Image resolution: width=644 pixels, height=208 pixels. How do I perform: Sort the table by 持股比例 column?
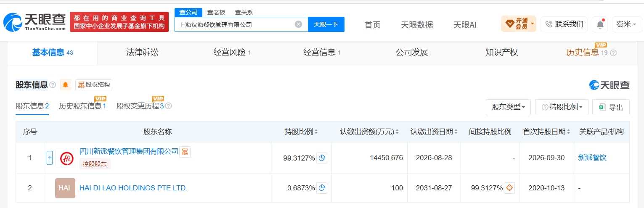[316, 132]
